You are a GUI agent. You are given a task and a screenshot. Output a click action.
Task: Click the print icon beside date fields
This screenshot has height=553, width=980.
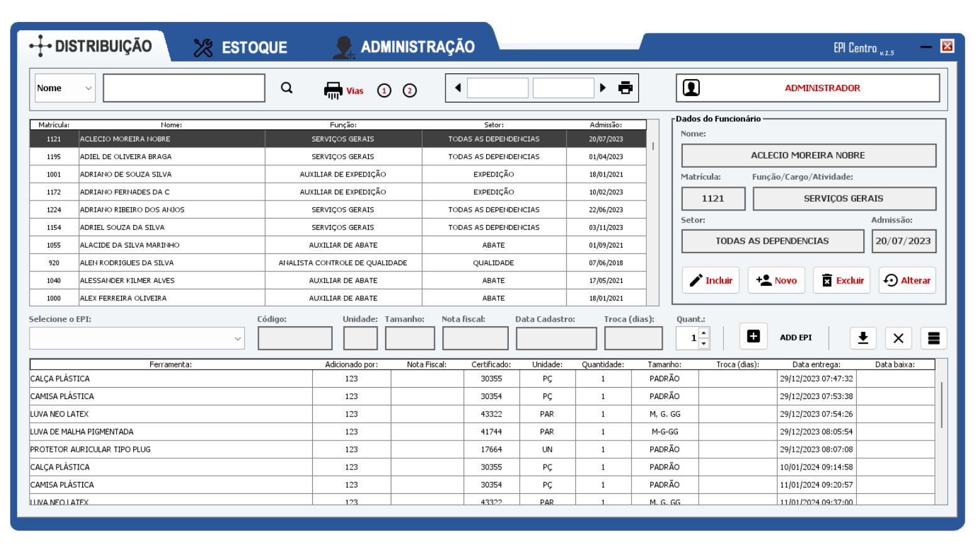(x=625, y=88)
